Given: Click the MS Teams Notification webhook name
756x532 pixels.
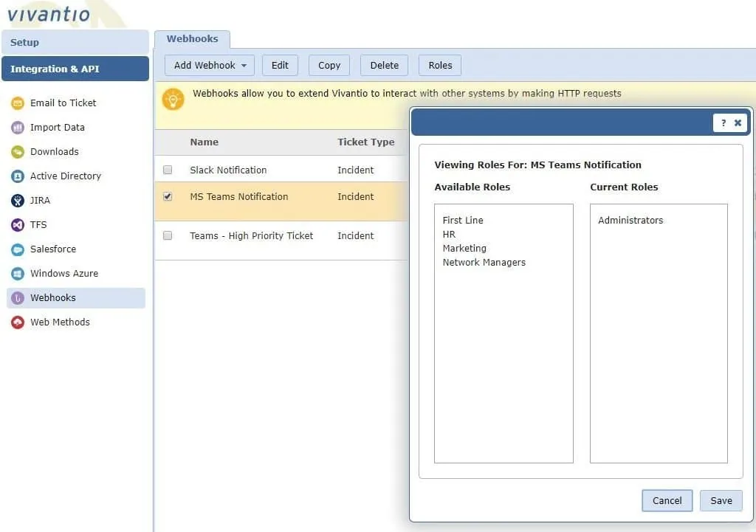Looking at the screenshot, I should 239,196.
